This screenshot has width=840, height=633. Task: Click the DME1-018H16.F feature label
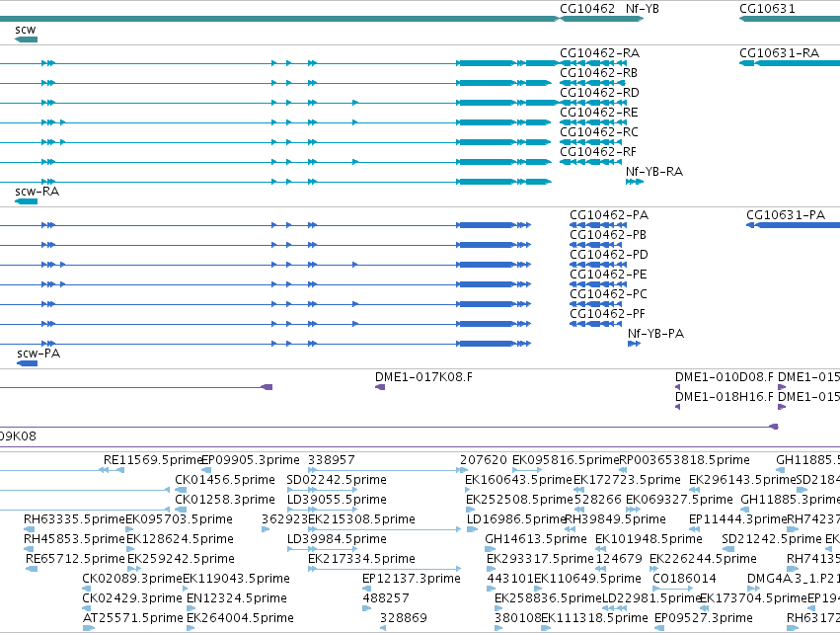pos(725,397)
